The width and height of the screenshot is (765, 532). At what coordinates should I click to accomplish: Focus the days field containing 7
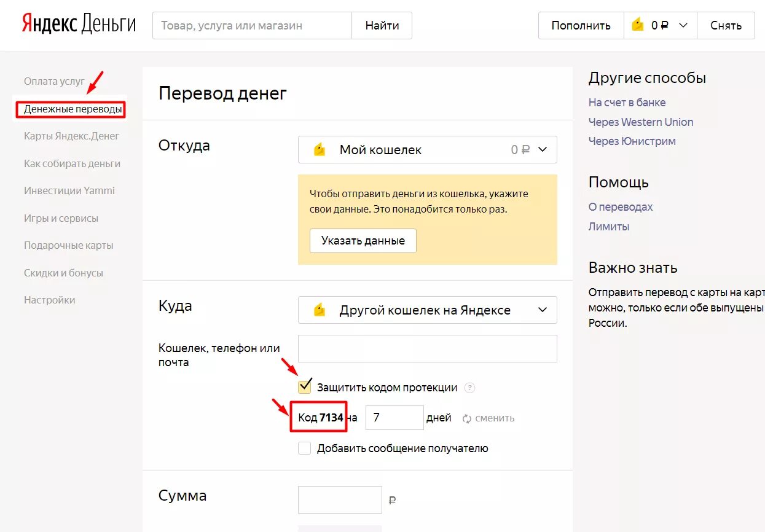click(394, 418)
